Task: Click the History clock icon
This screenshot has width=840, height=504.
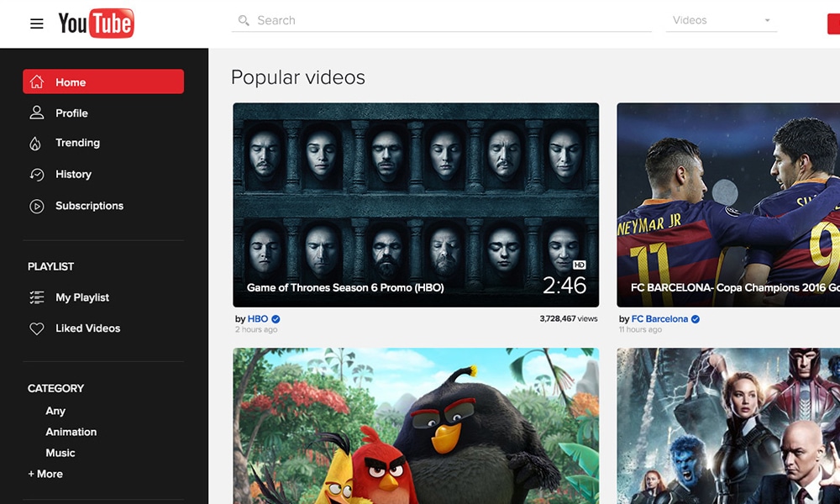Action: click(36, 175)
